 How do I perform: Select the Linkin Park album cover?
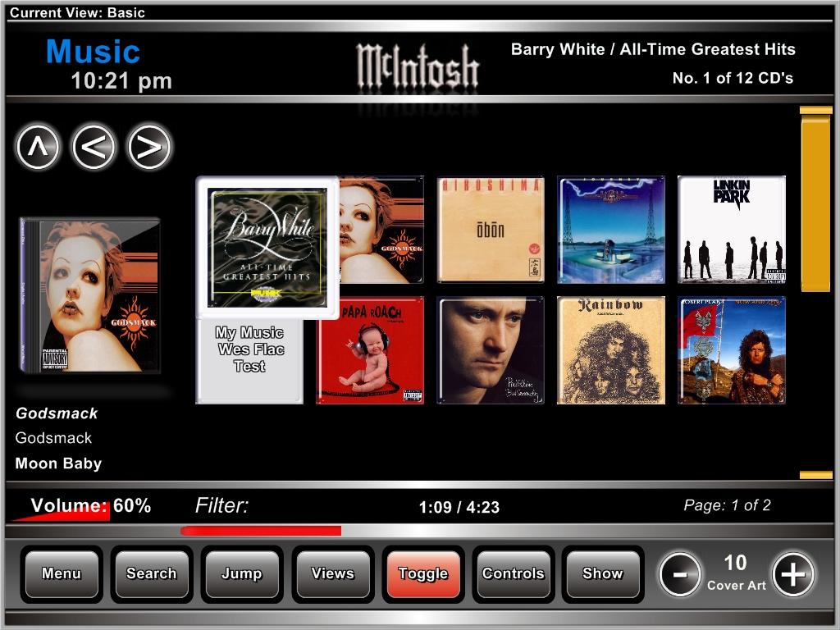(732, 230)
